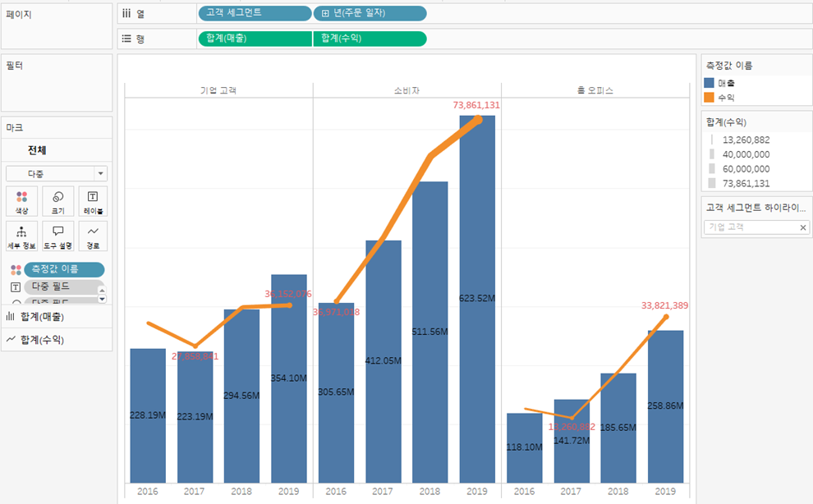Image resolution: width=813 pixels, height=504 pixels.
Task: Click the columns shelf icon next to 열
Action: click(x=126, y=13)
